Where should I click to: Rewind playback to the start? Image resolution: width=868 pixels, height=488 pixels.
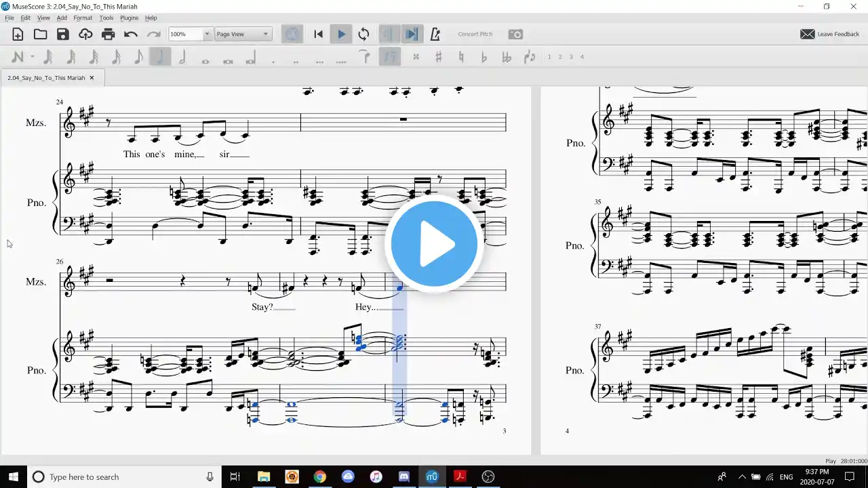(318, 34)
